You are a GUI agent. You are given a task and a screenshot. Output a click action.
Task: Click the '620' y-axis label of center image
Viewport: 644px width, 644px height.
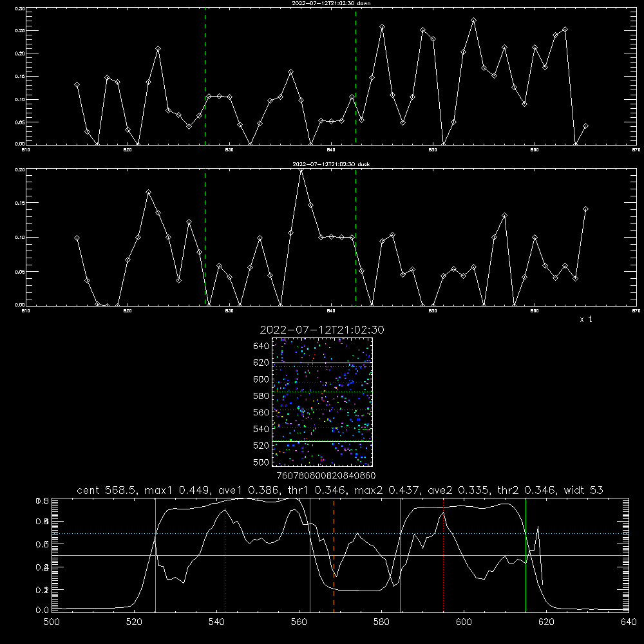click(x=261, y=363)
